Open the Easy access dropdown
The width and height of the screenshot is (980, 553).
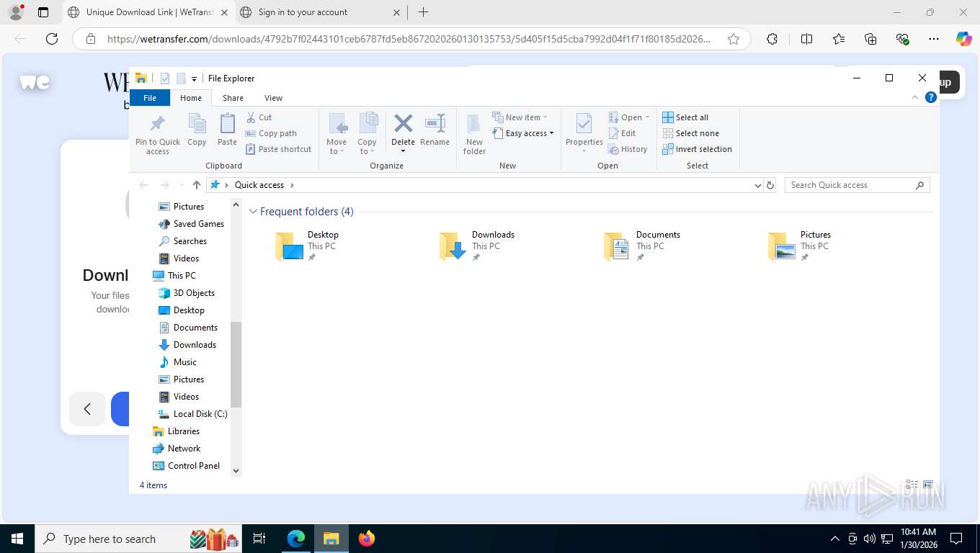pyautogui.click(x=523, y=133)
